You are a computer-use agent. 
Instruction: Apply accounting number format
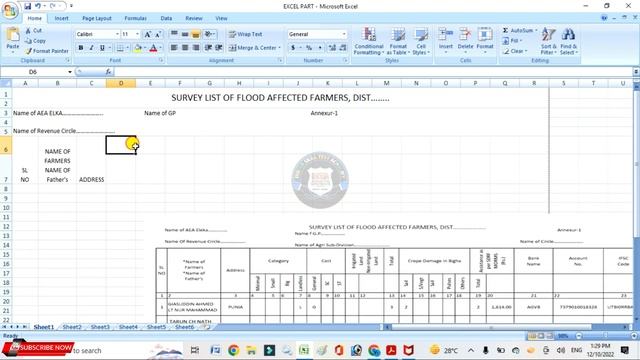tap(293, 48)
